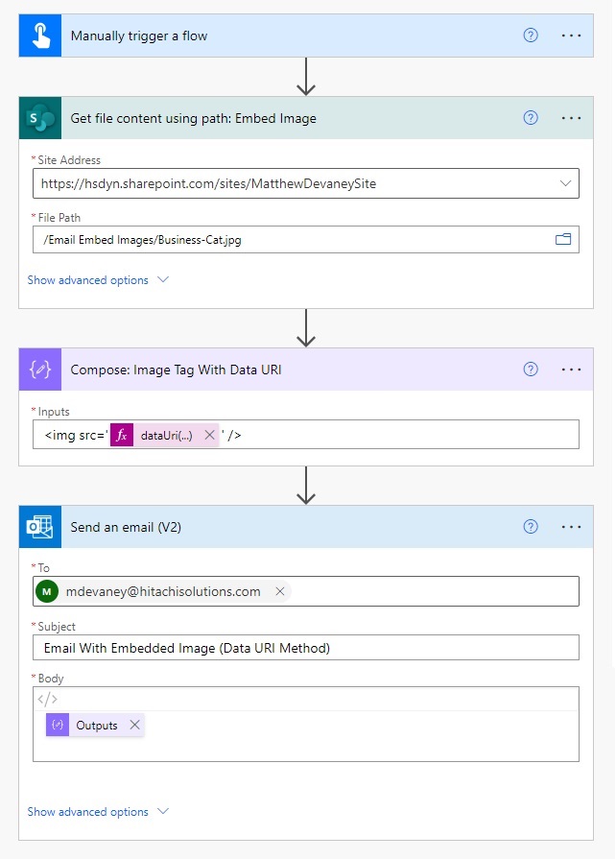This screenshot has width=616, height=859.
Task: Click the dataUri expression chip
Action: [165, 434]
